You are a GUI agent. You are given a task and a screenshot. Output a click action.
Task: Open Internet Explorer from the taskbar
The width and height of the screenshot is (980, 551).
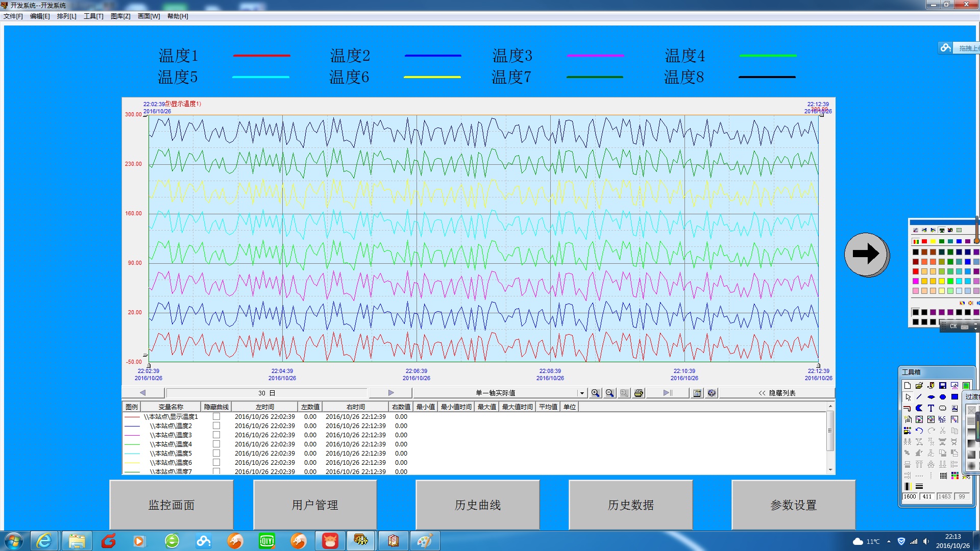(x=44, y=541)
